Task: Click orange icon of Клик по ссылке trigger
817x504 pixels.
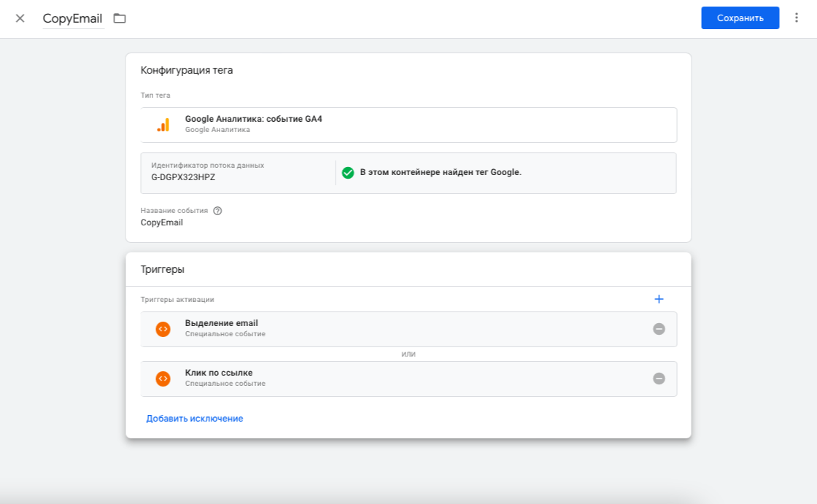Action: [x=163, y=379]
